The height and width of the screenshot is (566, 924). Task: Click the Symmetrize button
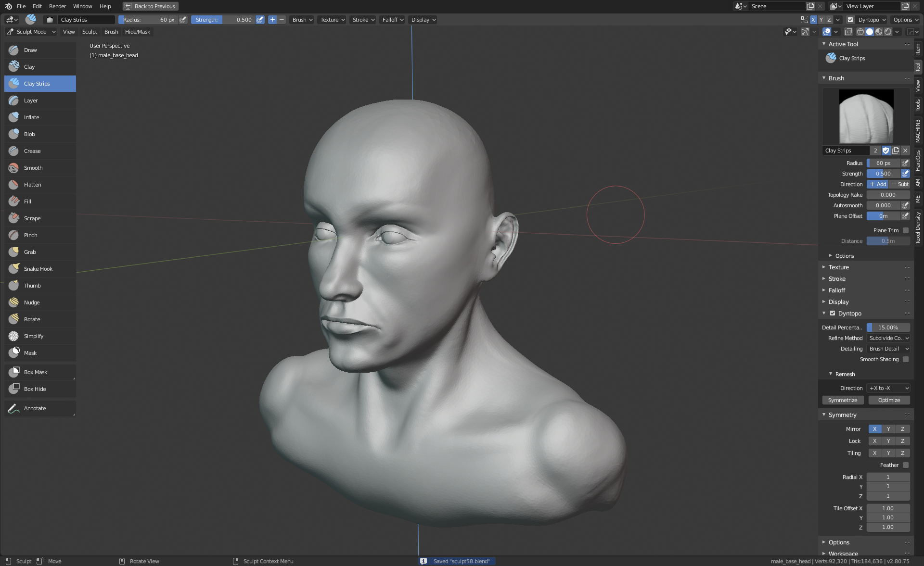click(x=843, y=400)
